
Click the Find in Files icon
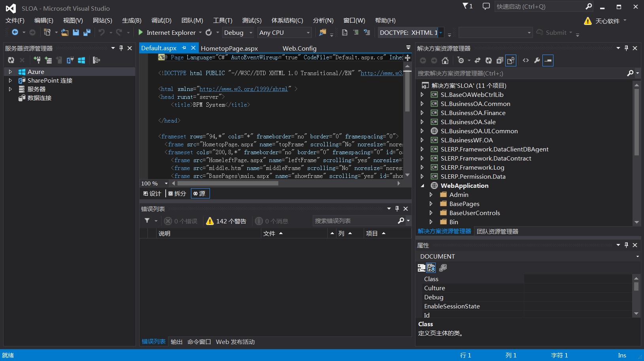coord(323,32)
